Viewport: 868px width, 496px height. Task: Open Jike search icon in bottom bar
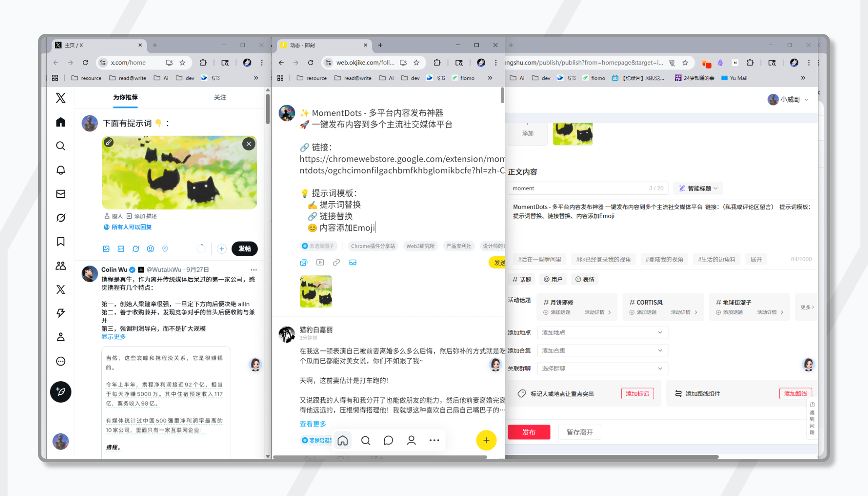pos(366,440)
